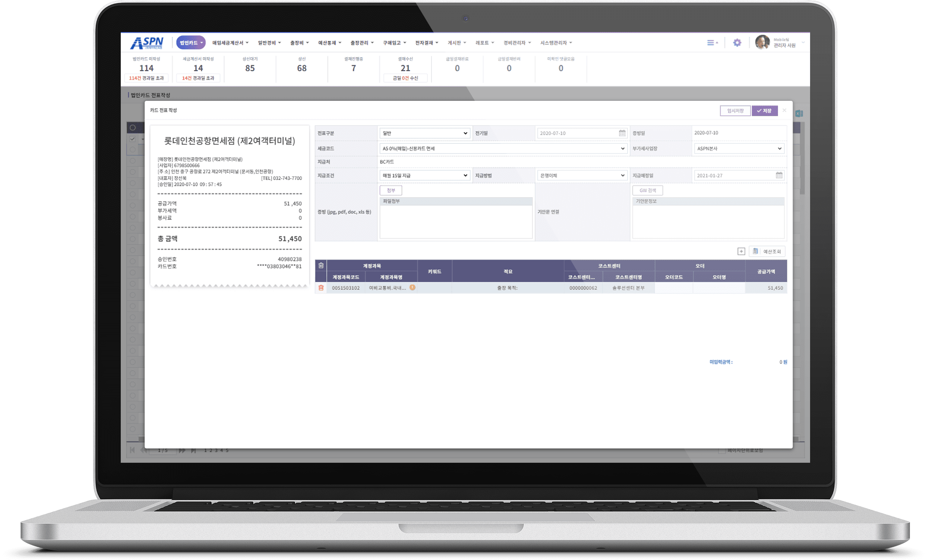Click the 14건 경과일 초과 badge
This screenshot has height=560, width=926.
(x=198, y=78)
